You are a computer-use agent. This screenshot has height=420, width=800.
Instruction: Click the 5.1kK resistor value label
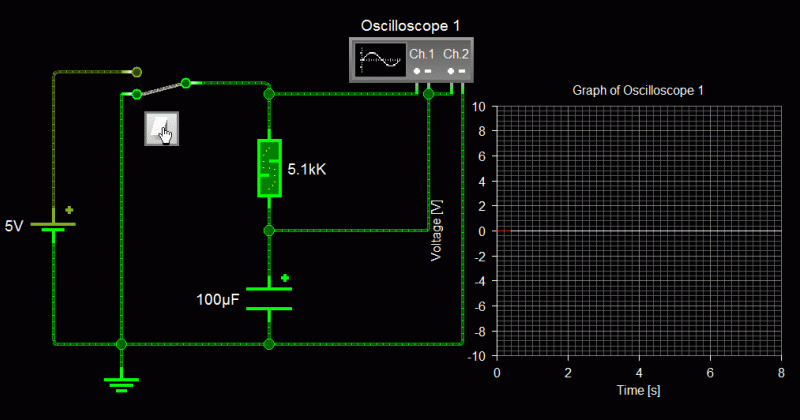point(307,169)
